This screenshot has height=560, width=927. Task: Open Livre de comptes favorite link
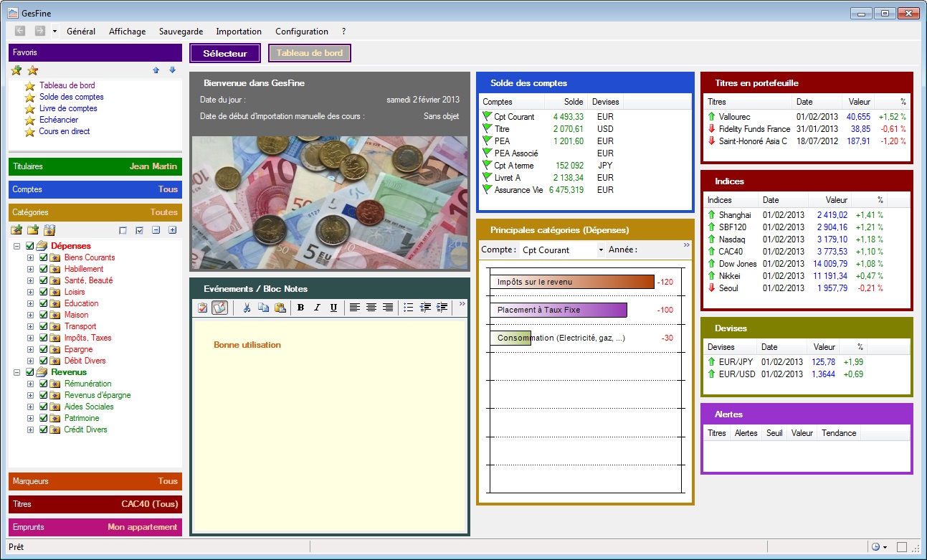point(68,108)
